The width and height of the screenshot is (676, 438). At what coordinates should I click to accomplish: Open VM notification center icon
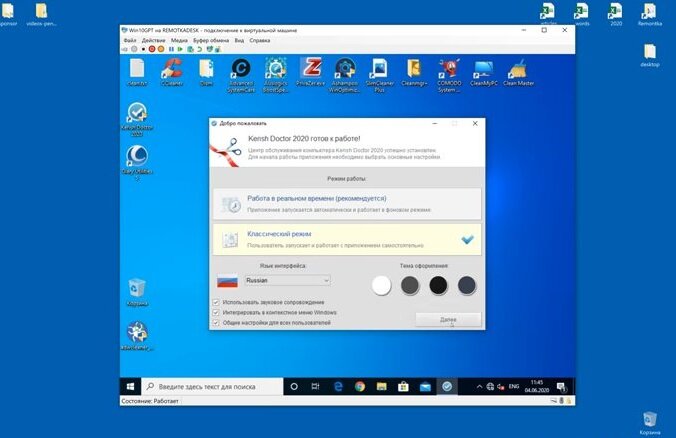tap(561, 387)
